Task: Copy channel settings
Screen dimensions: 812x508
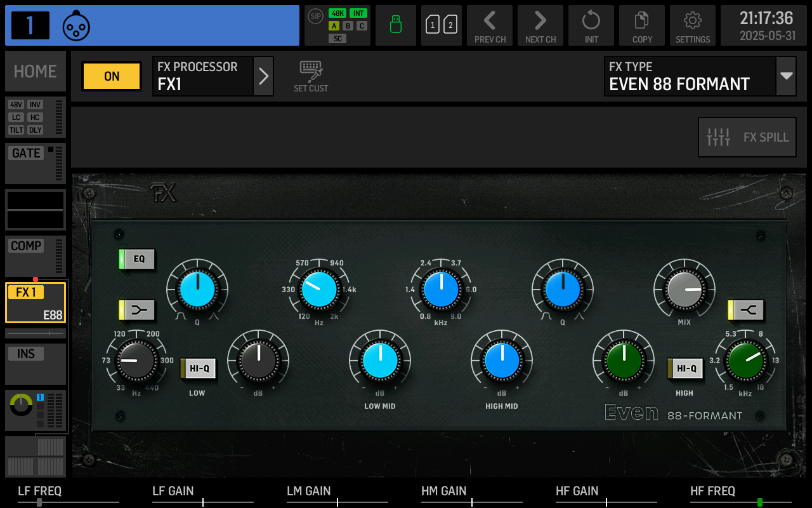Action: point(642,25)
